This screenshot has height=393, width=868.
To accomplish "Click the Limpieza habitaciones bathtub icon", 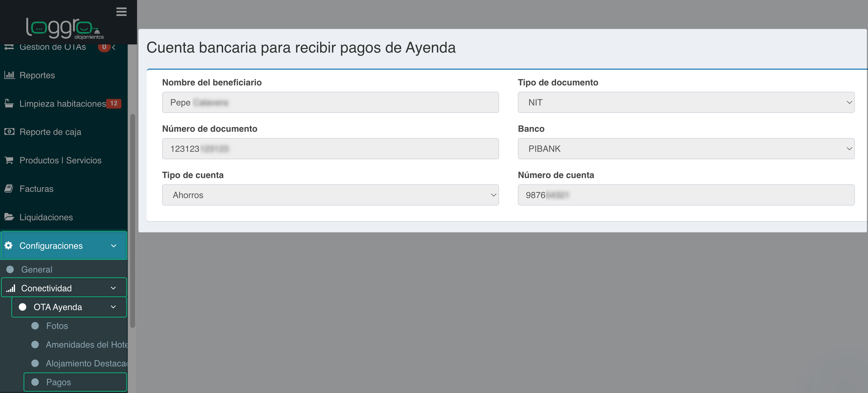I will click(x=9, y=104).
